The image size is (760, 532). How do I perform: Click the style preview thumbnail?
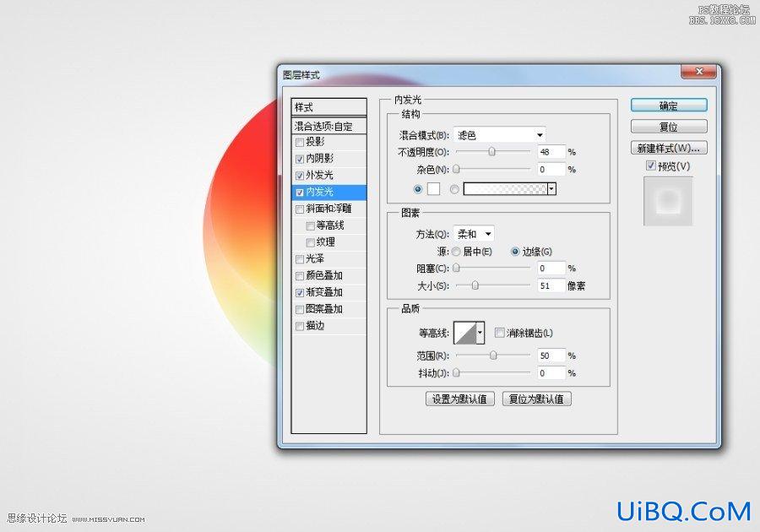click(668, 201)
